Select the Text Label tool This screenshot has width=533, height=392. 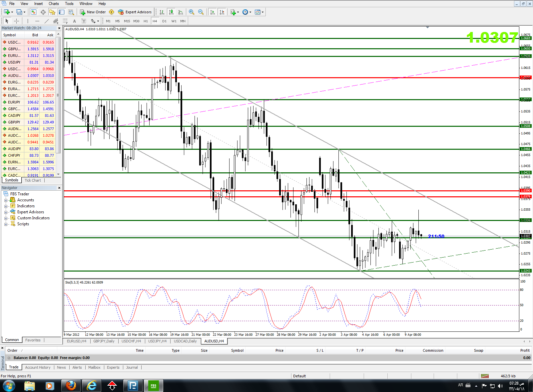84,21
